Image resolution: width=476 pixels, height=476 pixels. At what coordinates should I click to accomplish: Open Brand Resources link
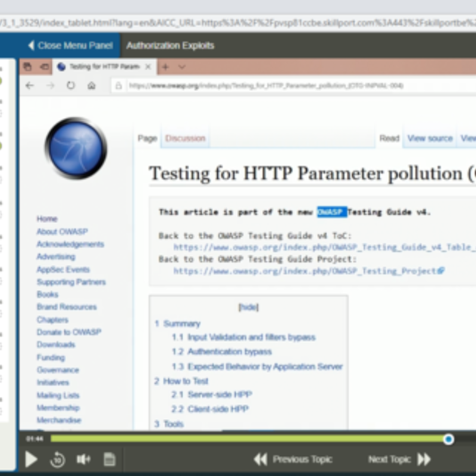tap(67, 307)
